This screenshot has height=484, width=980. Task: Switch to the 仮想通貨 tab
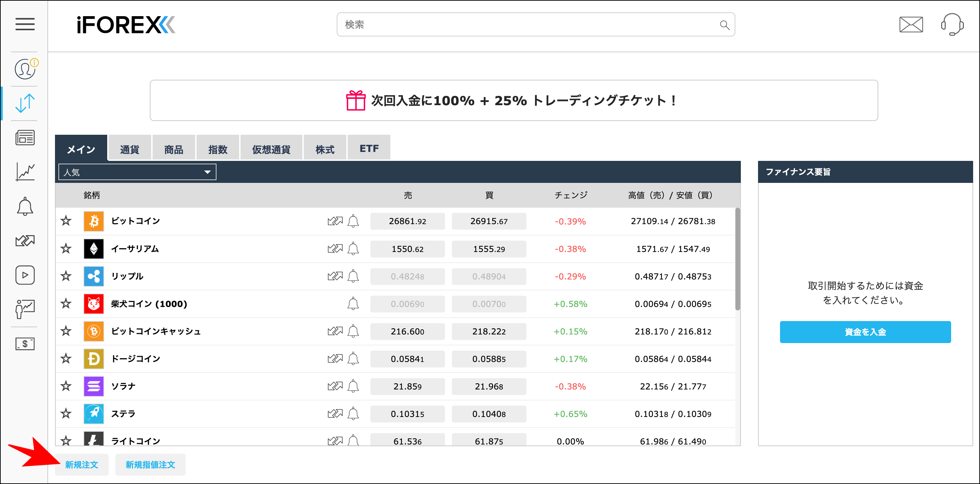[271, 147]
